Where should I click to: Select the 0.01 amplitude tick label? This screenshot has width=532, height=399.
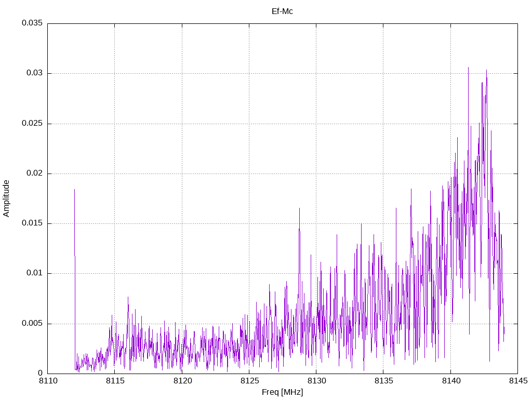33,273
